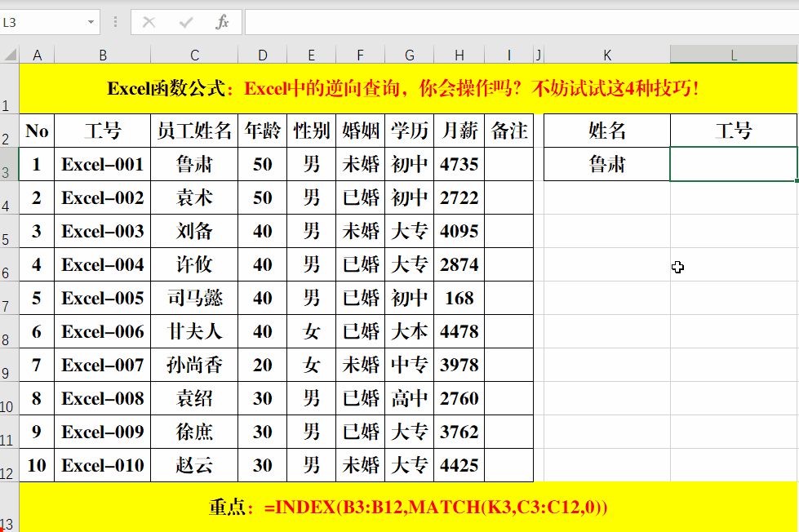This screenshot has width=799, height=532.
Task: Select column H header
Action: [459, 55]
